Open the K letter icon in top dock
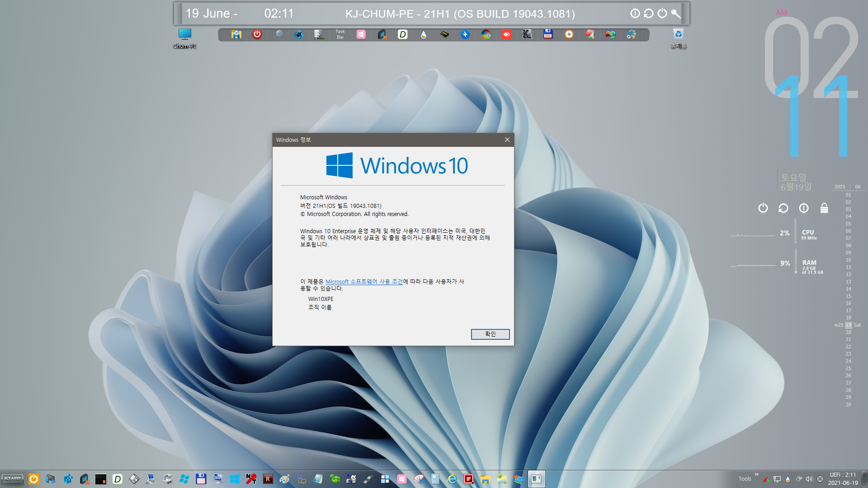Screen dimensions: 868x488 [527, 34]
